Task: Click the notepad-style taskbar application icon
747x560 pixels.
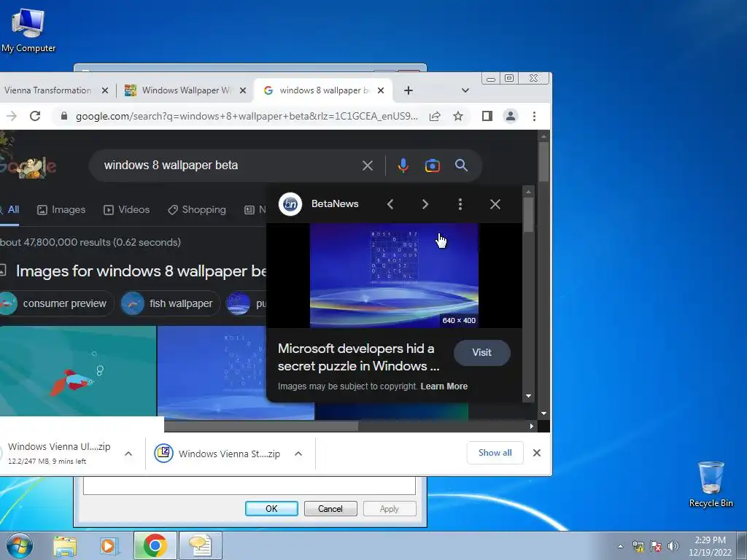Action: tap(201, 545)
